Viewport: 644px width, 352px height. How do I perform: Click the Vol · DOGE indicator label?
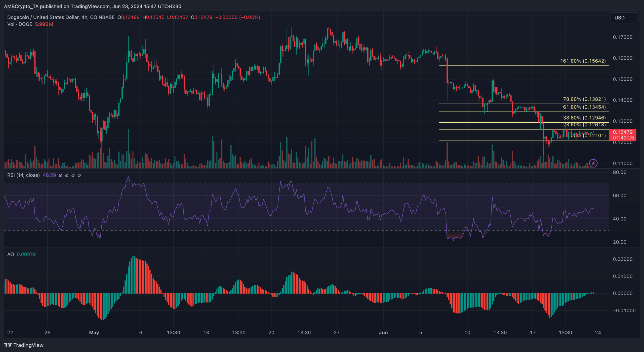coord(20,24)
